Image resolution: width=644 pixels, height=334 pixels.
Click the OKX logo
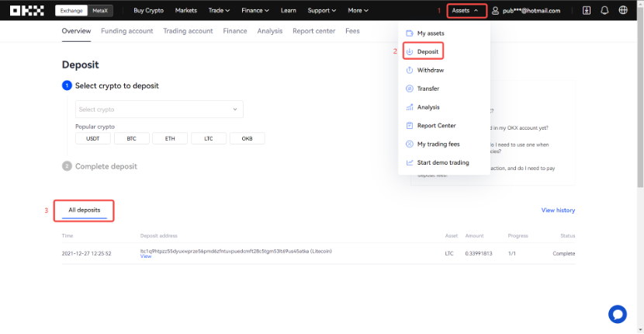point(27,10)
